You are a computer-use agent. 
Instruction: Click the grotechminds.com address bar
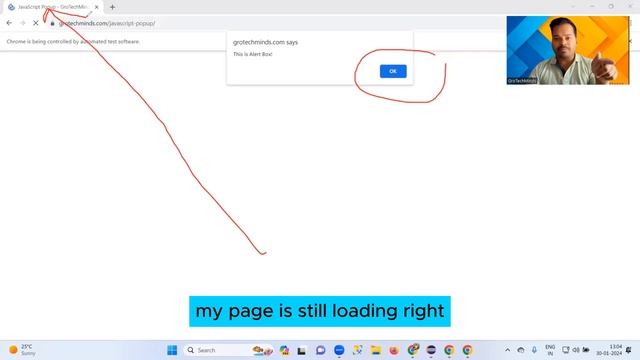[x=107, y=24]
